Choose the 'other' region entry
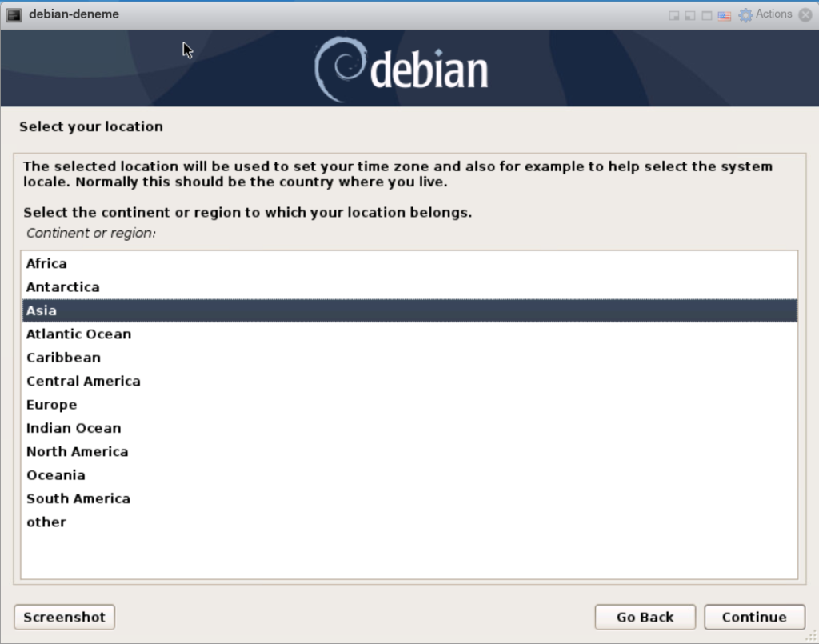 point(409,522)
